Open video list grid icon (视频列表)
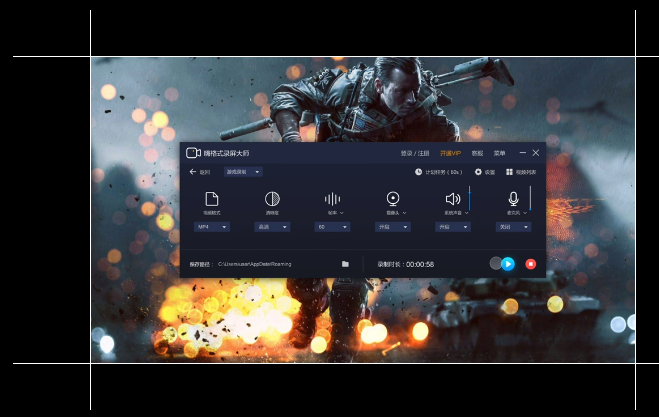Image resolution: width=659 pixels, height=417 pixels. click(509, 172)
